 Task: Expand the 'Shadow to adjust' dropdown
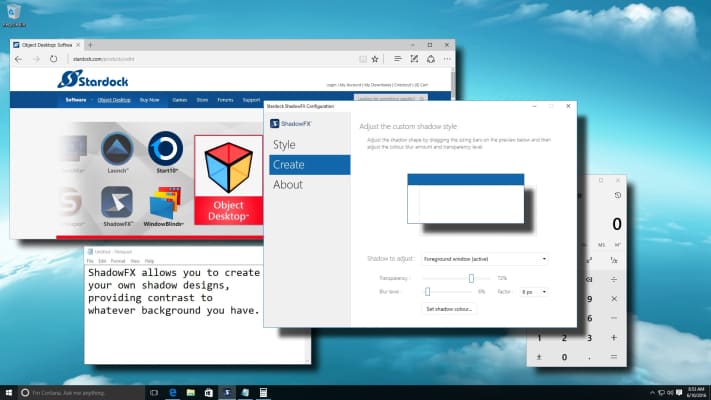tap(484, 259)
